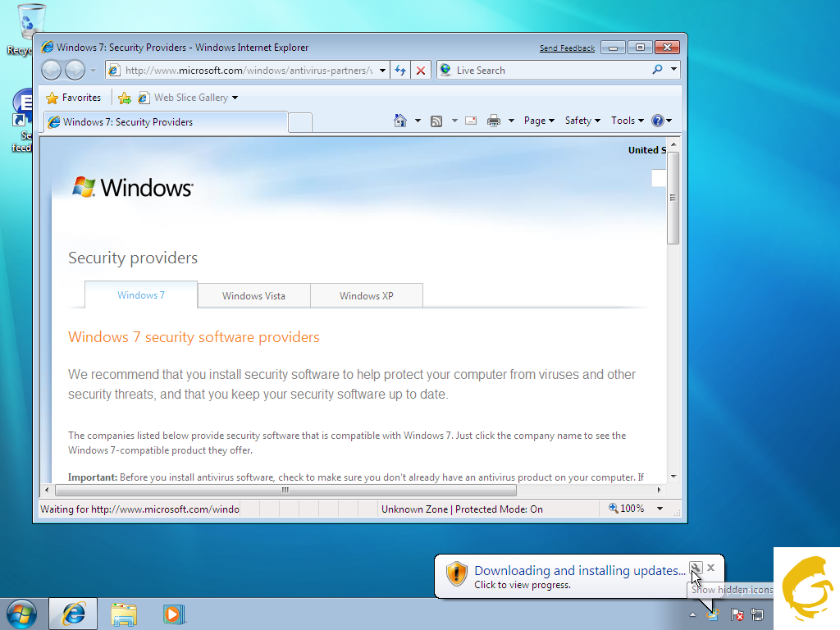Screen dimensions: 840x630
Task: Expand the zoom level 100% dropdown
Action: [660, 509]
